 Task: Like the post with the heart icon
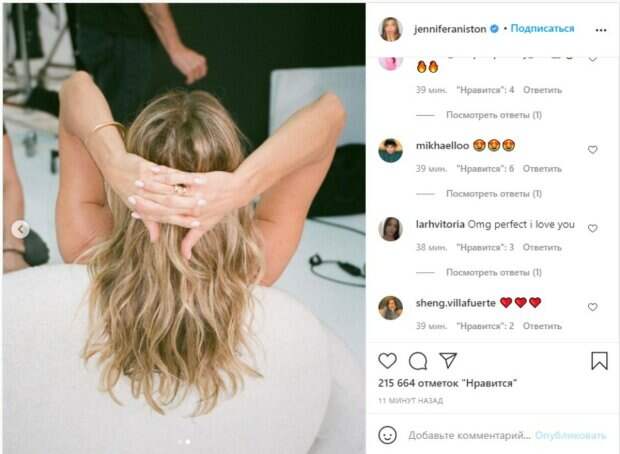[388, 361]
